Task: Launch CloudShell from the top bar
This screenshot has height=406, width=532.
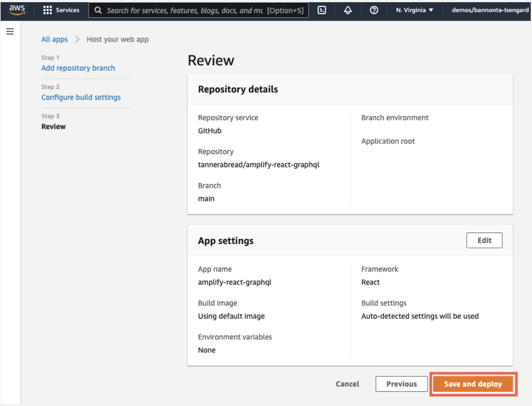Action: pos(322,10)
